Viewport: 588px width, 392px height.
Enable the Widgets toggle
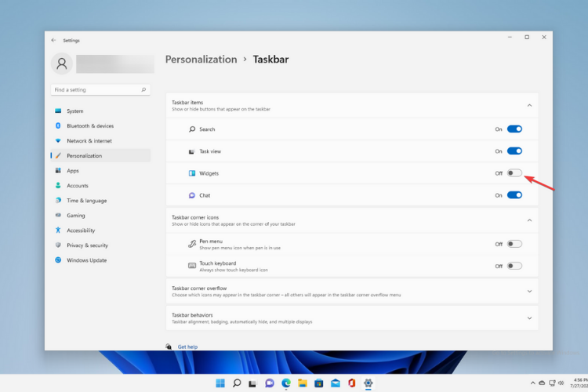coord(514,173)
